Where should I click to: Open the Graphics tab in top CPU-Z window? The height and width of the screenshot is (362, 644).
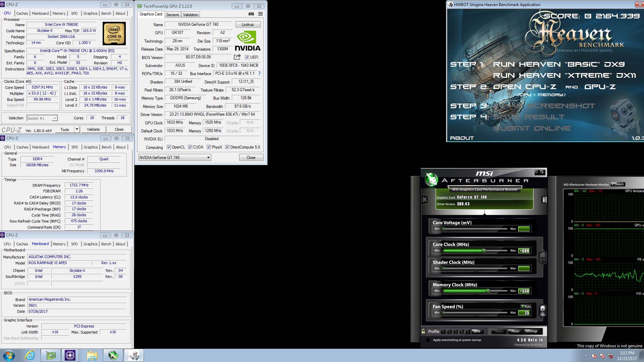90,13
